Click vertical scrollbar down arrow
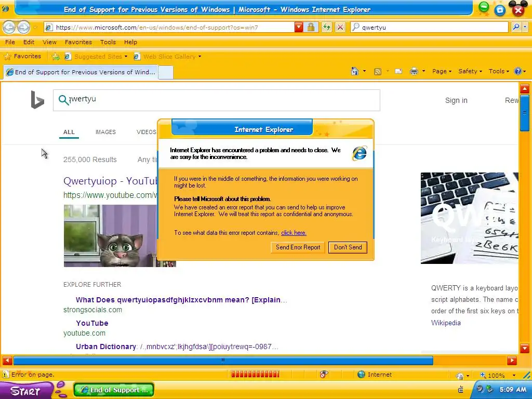Image resolution: width=532 pixels, height=399 pixels. click(525, 349)
